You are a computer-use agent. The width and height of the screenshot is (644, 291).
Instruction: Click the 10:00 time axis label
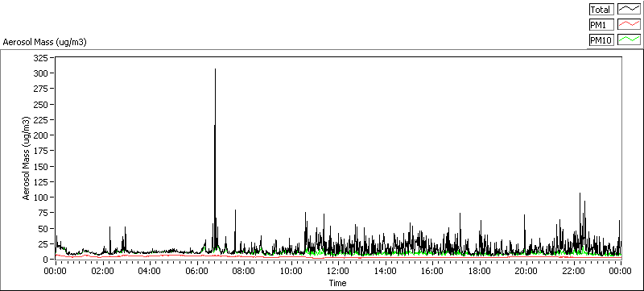(291, 271)
